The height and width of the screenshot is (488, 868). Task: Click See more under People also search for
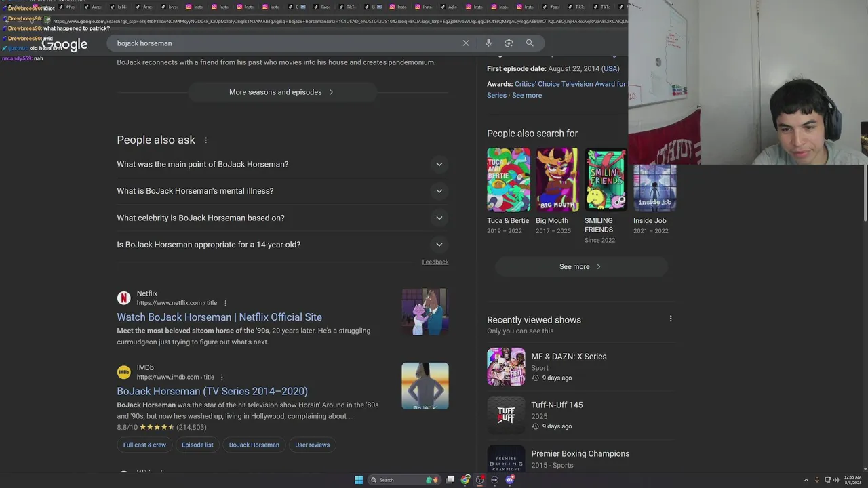[580, 266]
